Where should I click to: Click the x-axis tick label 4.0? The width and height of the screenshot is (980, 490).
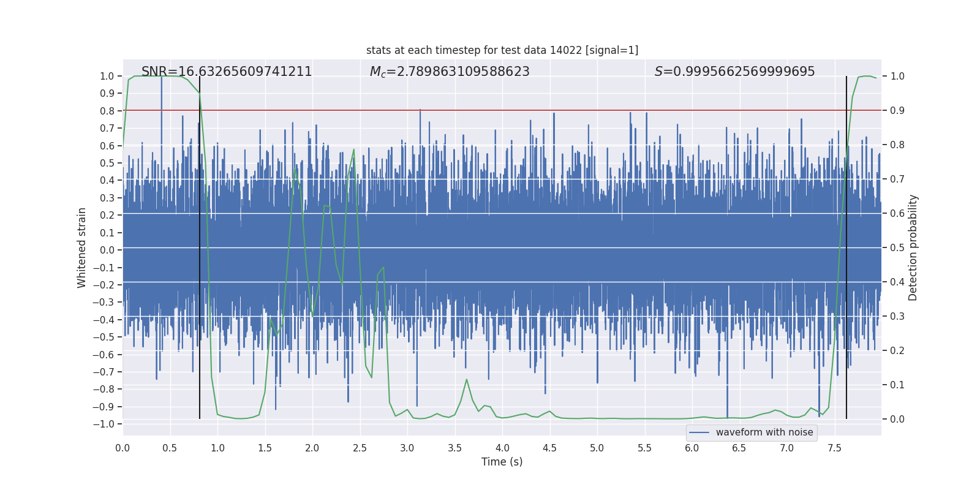pyautogui.click(x=502, y=448)
